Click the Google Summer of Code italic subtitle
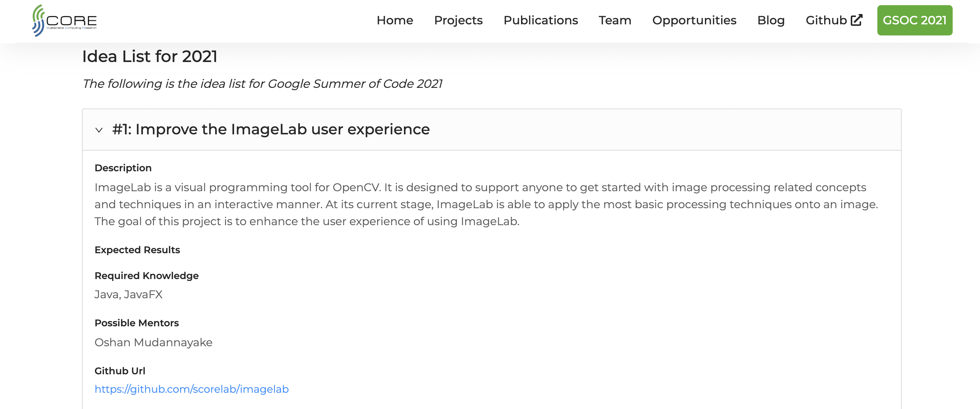The image size is (980, 409). 262,84
